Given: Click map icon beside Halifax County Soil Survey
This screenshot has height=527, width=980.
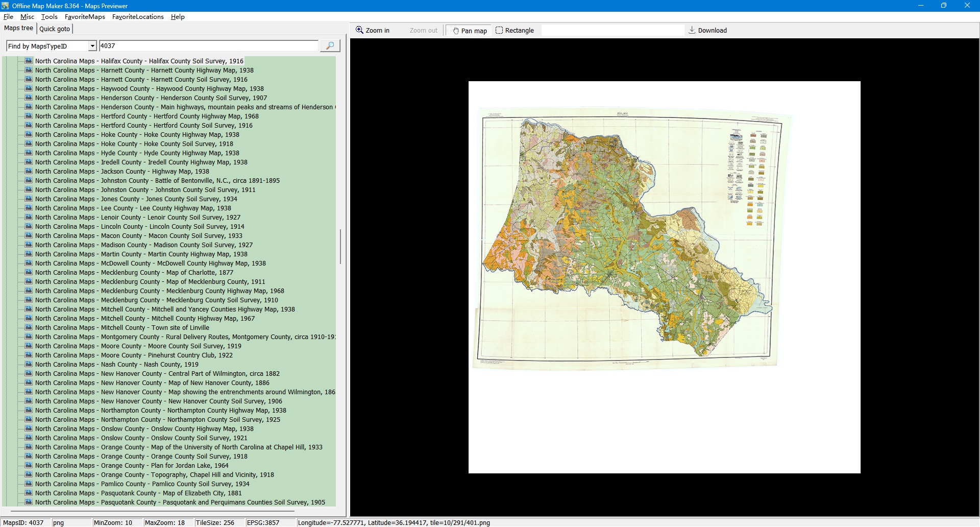Looking at the screenshot, I should pyautogui.click(x=29, y=61).
